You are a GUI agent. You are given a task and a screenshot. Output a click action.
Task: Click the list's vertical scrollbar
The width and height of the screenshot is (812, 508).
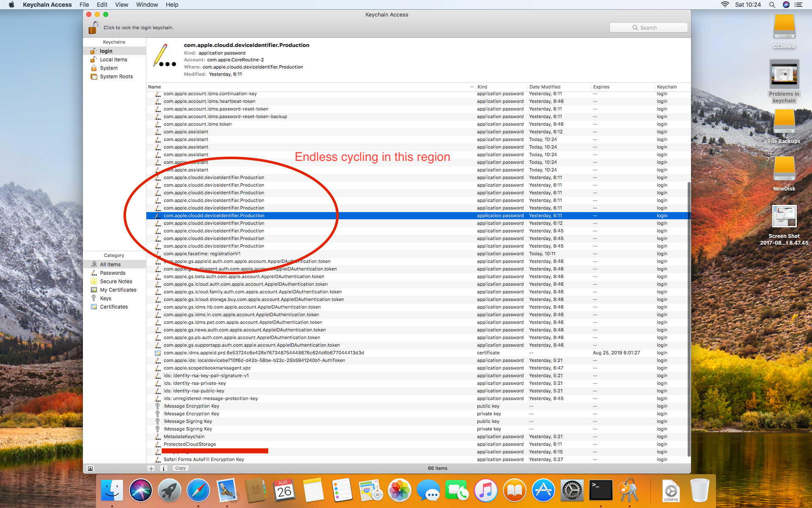coord(689,320)
